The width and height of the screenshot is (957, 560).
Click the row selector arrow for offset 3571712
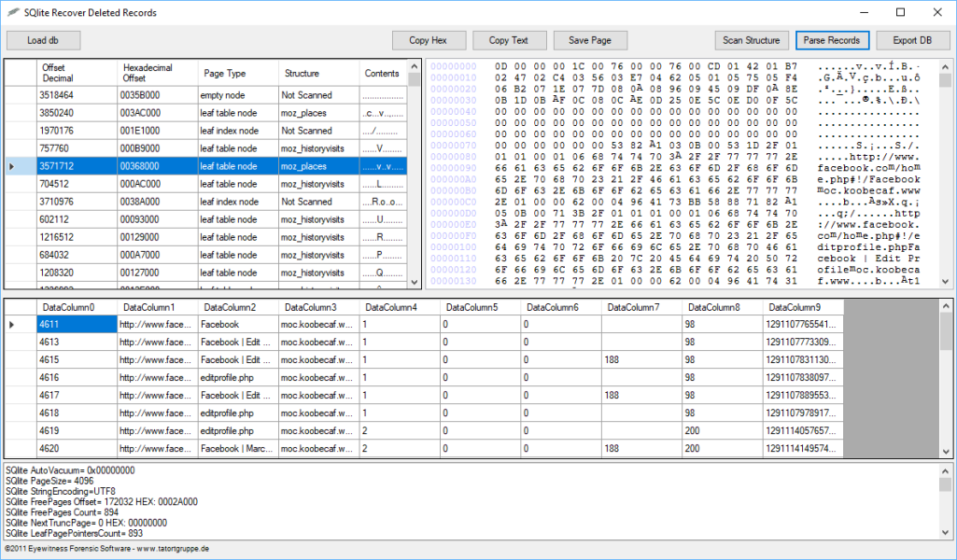(x=11, y=166)
